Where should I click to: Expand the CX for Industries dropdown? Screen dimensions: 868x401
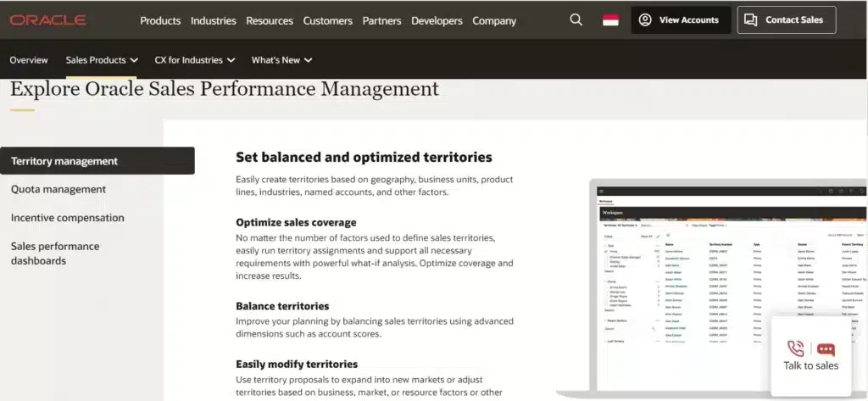pyautogui.click(x=195, y=60)
